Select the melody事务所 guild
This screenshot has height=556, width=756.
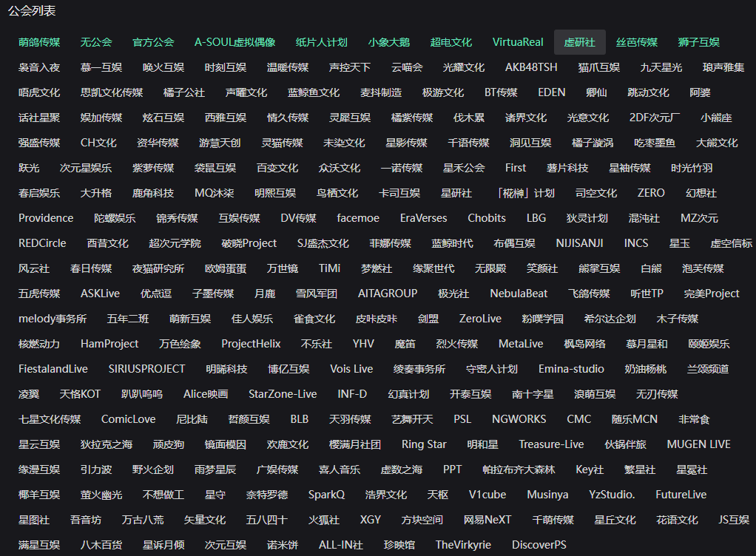click(x=53, y=319)
